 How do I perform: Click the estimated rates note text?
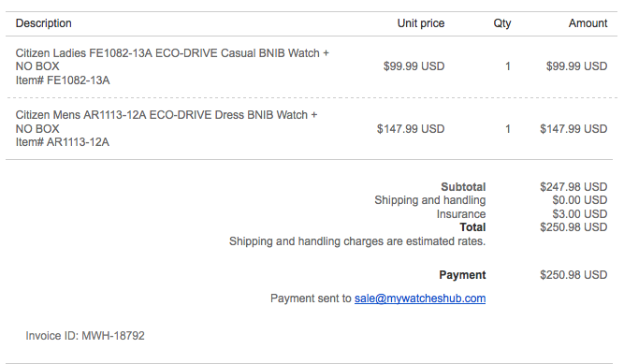pyautogui.click(x=357, y=241)
